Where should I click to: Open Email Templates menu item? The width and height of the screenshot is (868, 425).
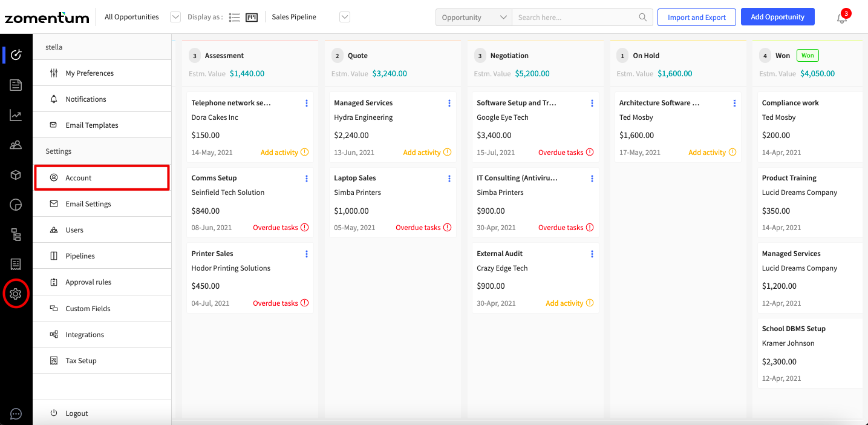[x=102, y=125]
